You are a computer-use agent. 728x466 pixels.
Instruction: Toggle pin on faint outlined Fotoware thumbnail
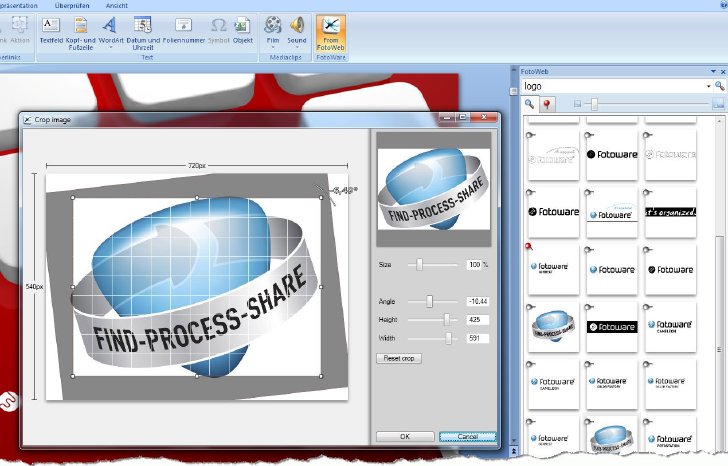(648, 135)
